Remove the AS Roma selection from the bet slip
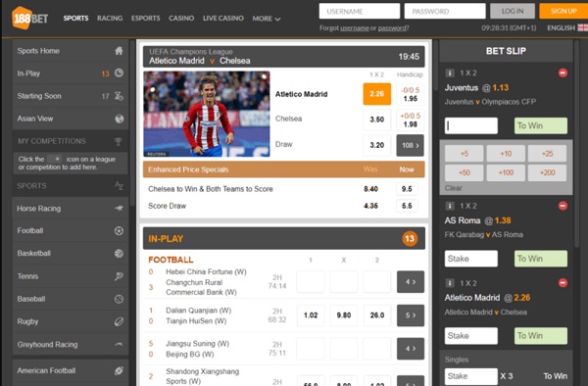The height and width of the screenshot is (386, 588). 563,206
